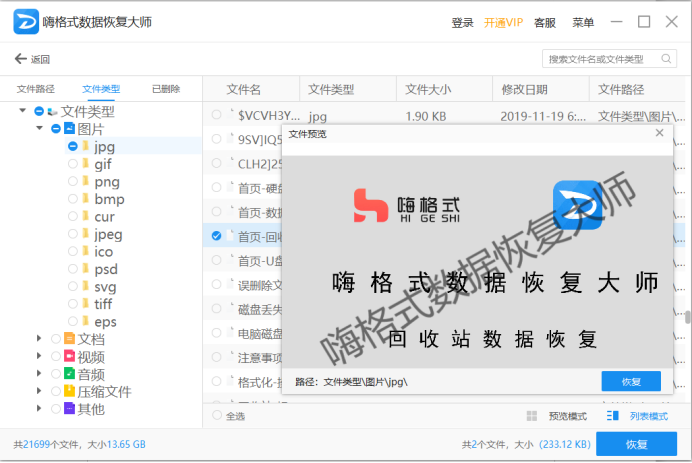Collapse the 文件类型 root node
Image resolution: width=692 pixels, height=463 pixels.
23,110
